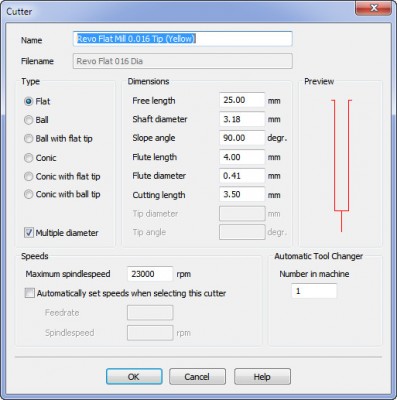Click the Shaft diameter input field
The image size is (397, 400).
(242, 119)
